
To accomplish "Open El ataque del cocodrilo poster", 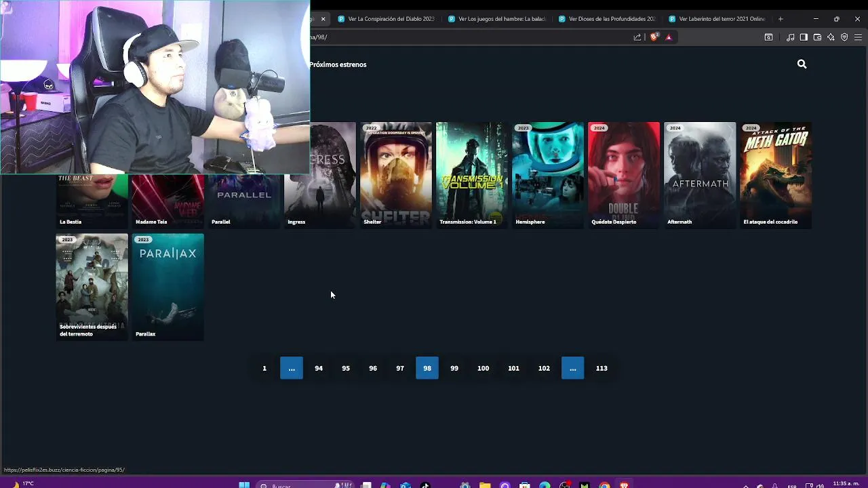I will [776, 175].
